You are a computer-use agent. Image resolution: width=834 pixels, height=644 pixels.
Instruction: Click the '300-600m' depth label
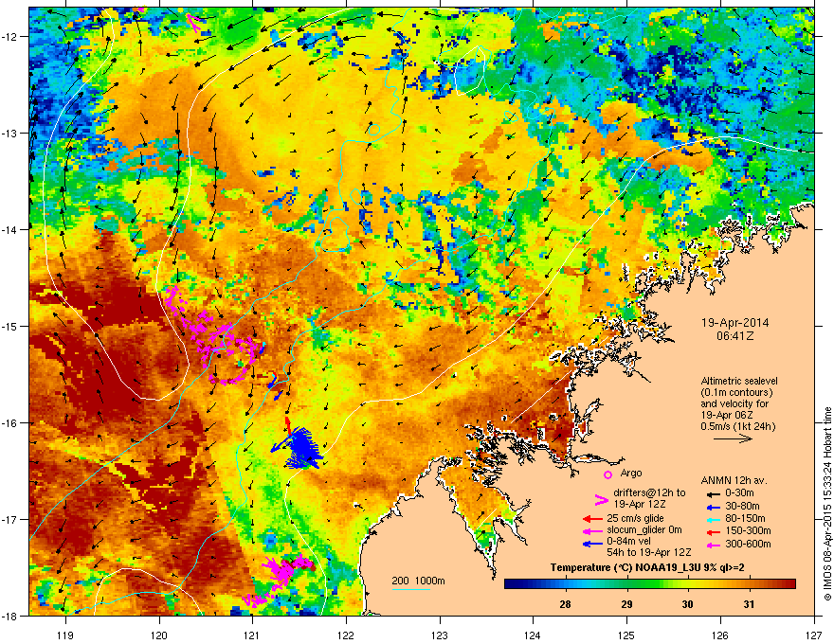point(748,544)
